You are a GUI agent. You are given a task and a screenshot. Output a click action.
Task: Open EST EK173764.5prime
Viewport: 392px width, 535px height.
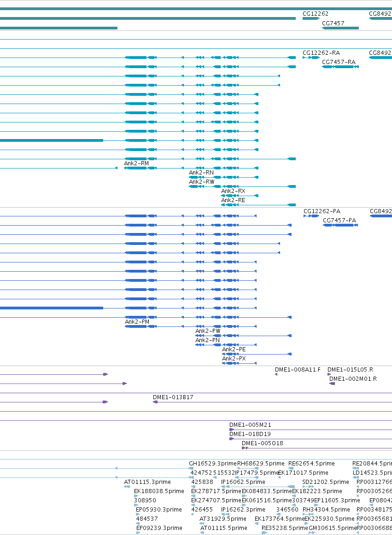coord(280,518)
